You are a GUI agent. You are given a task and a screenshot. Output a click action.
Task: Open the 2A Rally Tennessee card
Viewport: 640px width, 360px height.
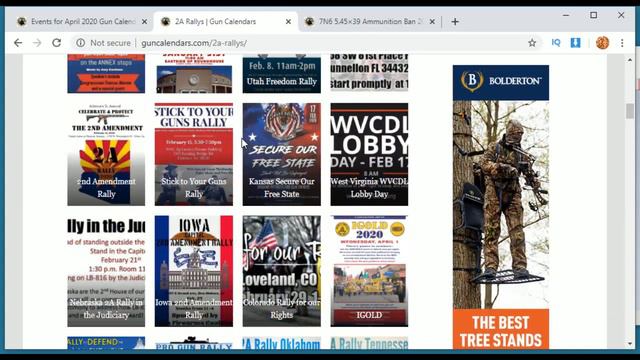369,343
